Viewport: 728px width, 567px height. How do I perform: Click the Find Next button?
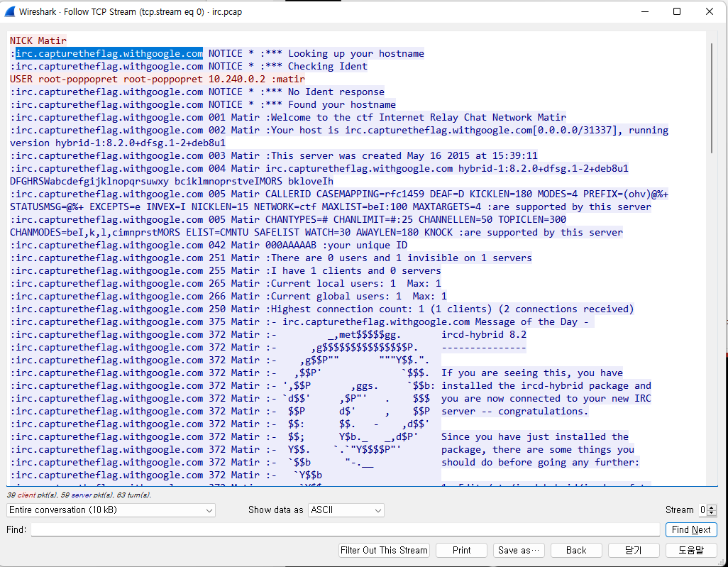point(691,529)
